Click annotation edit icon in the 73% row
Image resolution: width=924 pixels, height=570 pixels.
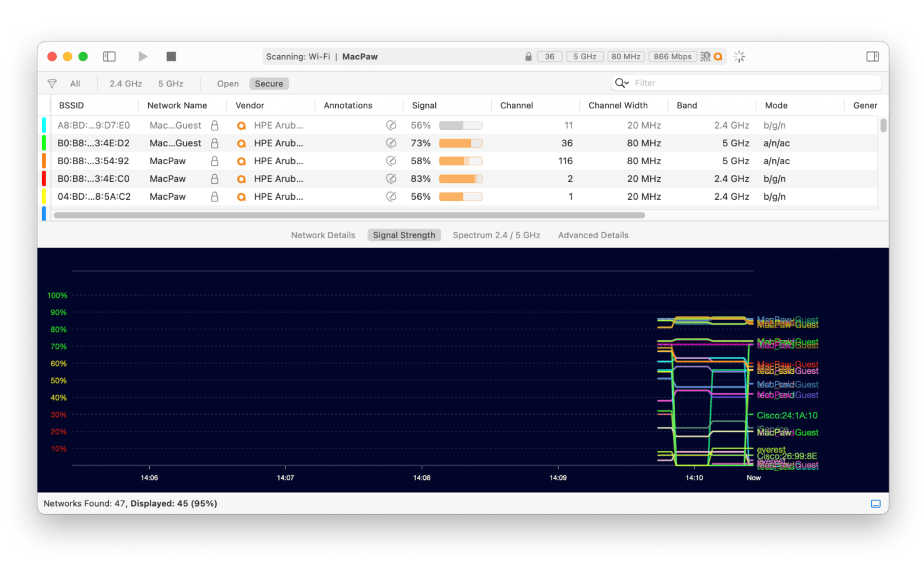[391, 143]
